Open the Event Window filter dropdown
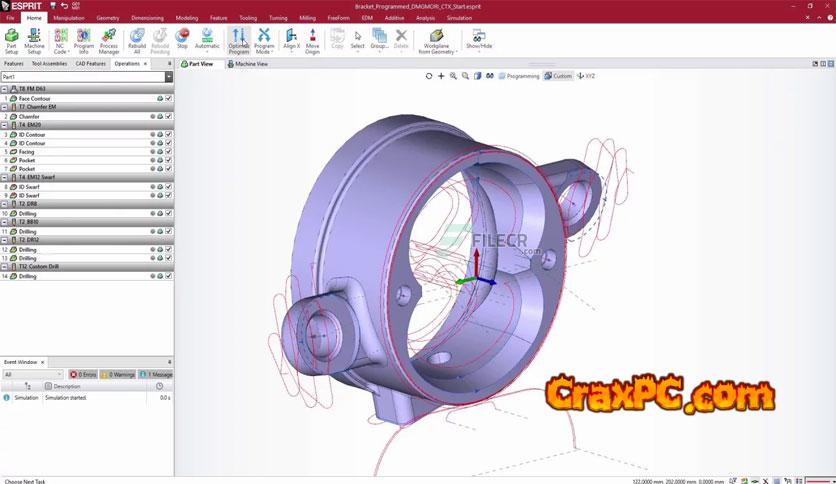836x484 pixels. coord(59,374)
